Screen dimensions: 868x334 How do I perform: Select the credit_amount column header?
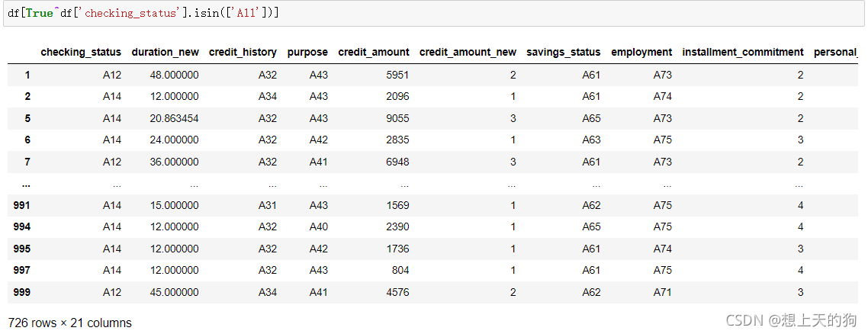click(374, 52)
